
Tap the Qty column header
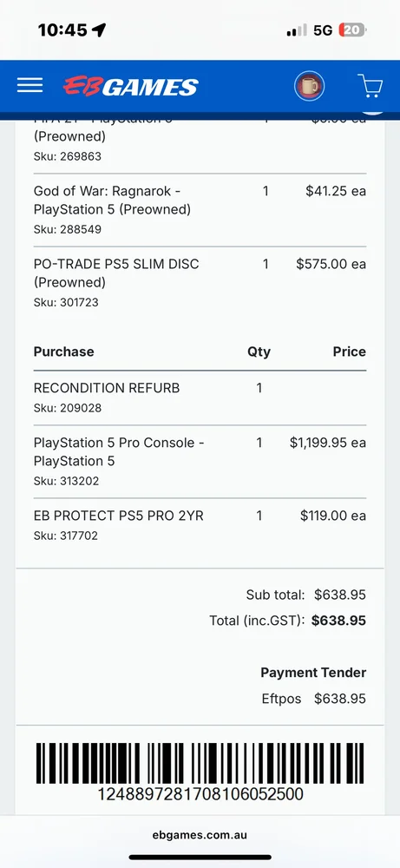pyautogui.click(x=259, y=352)
